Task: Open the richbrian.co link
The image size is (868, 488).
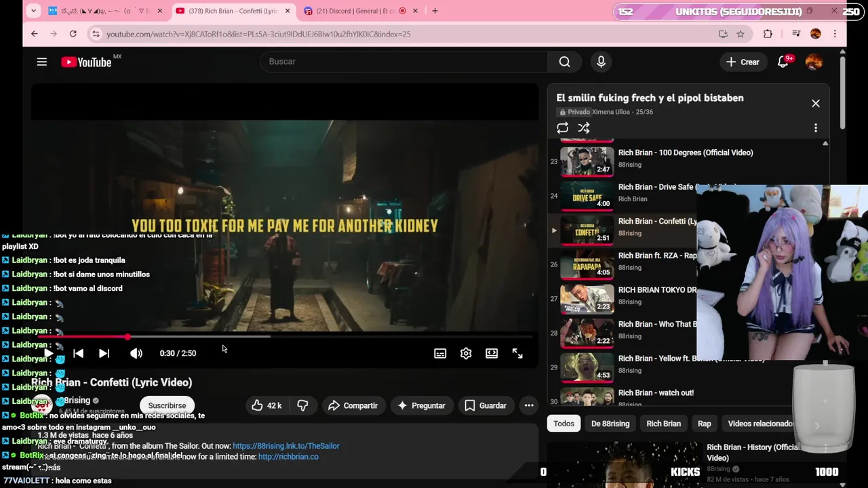Action: tap(288, 457)
